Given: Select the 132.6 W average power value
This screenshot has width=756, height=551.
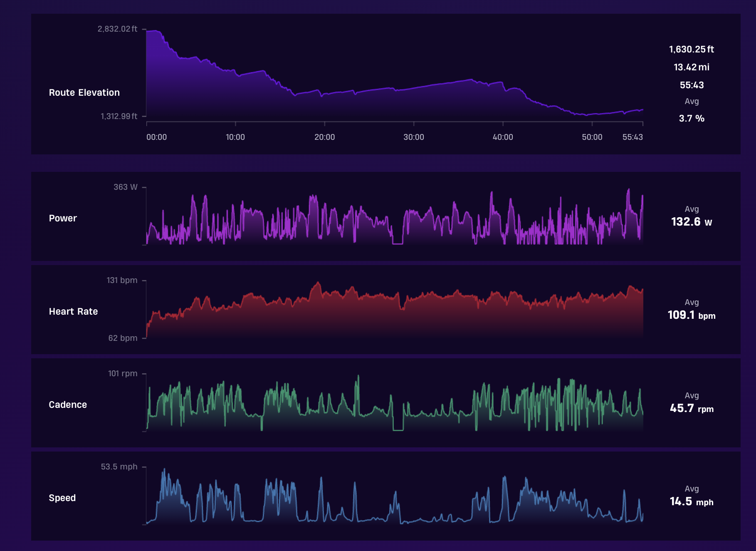Looking at the screenshot, I should click(692, 222).
